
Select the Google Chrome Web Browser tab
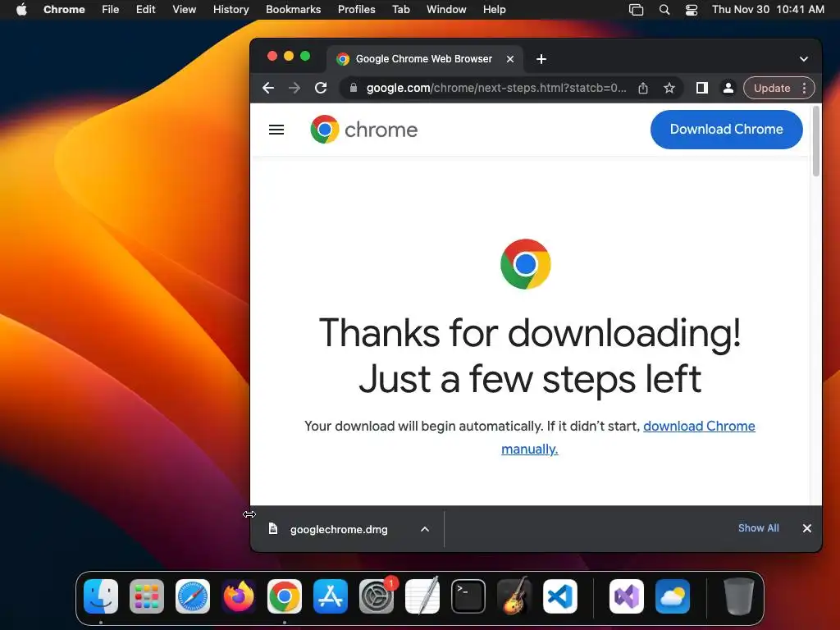(x=423, y=59)
